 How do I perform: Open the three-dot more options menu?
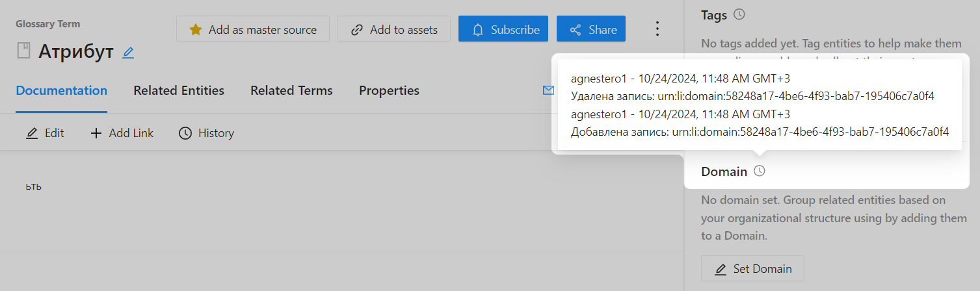[x=657, y=29]
